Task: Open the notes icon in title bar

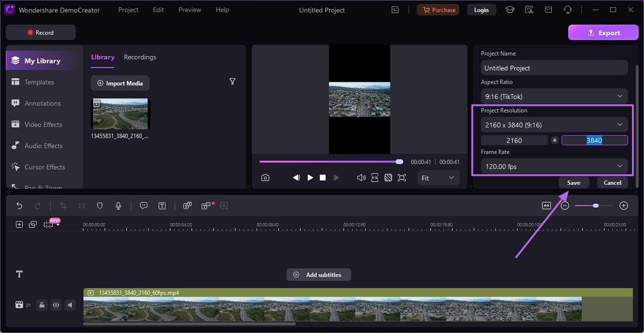Action: (395, 10)
